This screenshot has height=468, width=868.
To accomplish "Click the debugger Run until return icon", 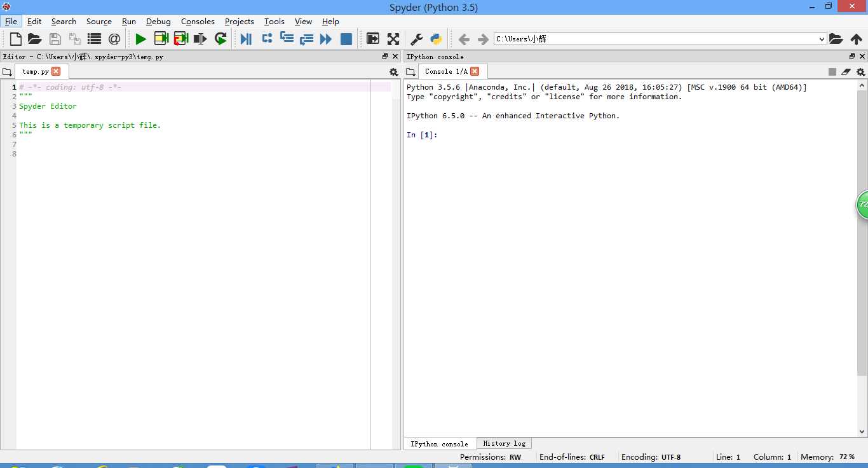I will [x=306, y=39].
